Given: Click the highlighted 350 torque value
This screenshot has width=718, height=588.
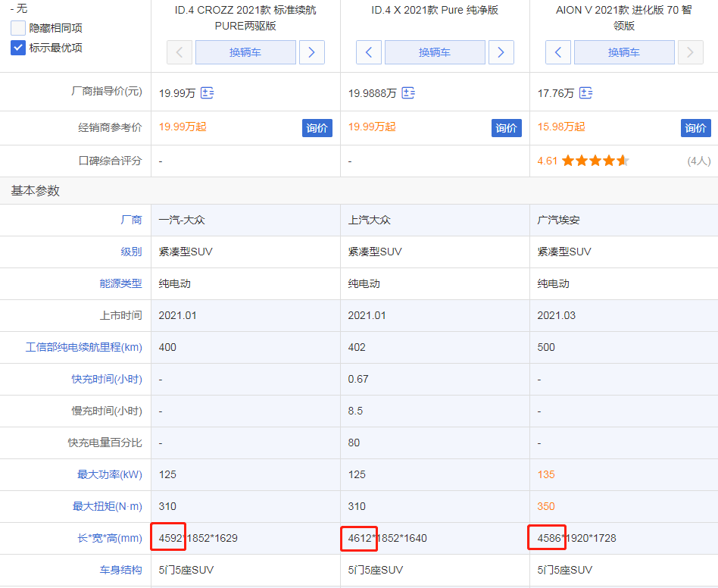Looking at the screenshot, I should pyautogui.click(x=546, y=506).
